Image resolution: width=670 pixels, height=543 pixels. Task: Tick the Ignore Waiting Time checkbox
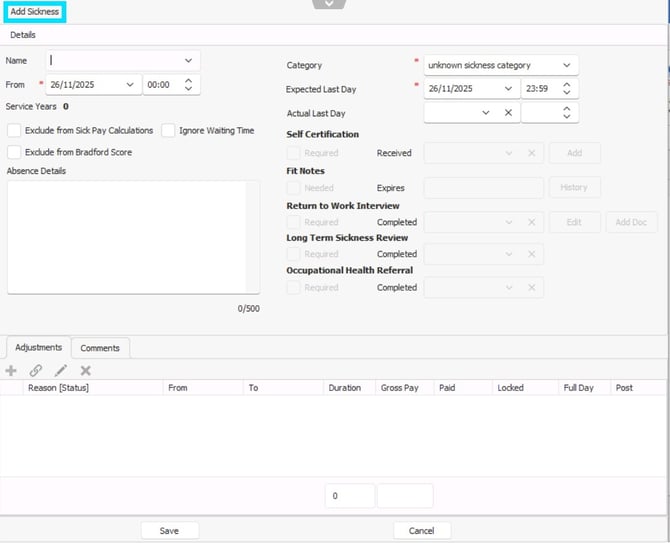(x=168, y=130)
